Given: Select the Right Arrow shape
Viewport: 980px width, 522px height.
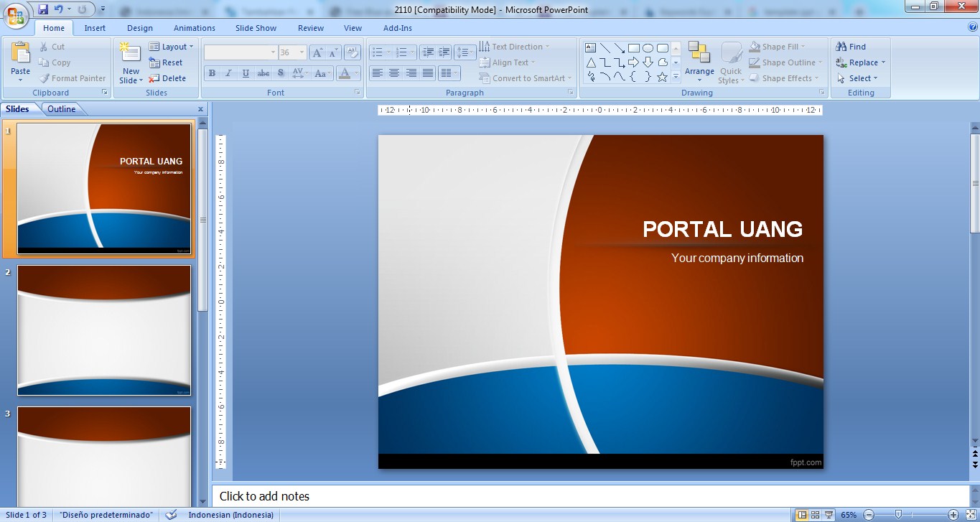Looking at the screenshot, I should click(x=634, y=62).
